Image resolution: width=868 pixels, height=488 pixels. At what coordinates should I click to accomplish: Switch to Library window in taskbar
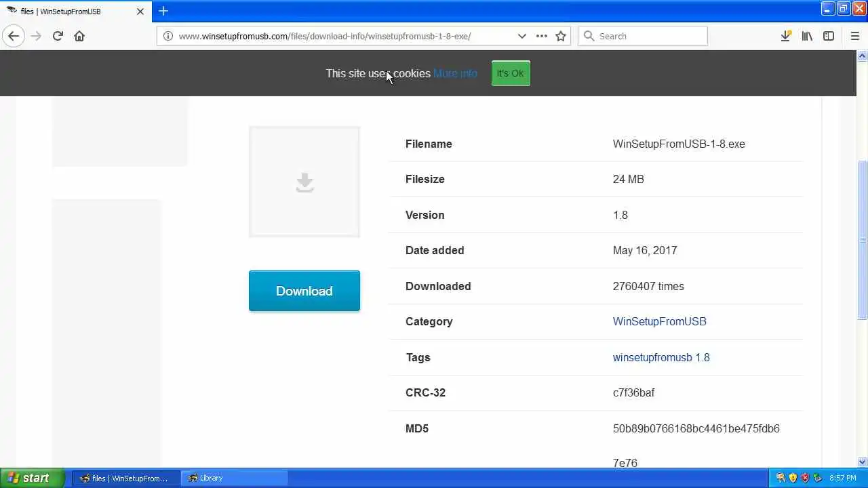[234, 478]
